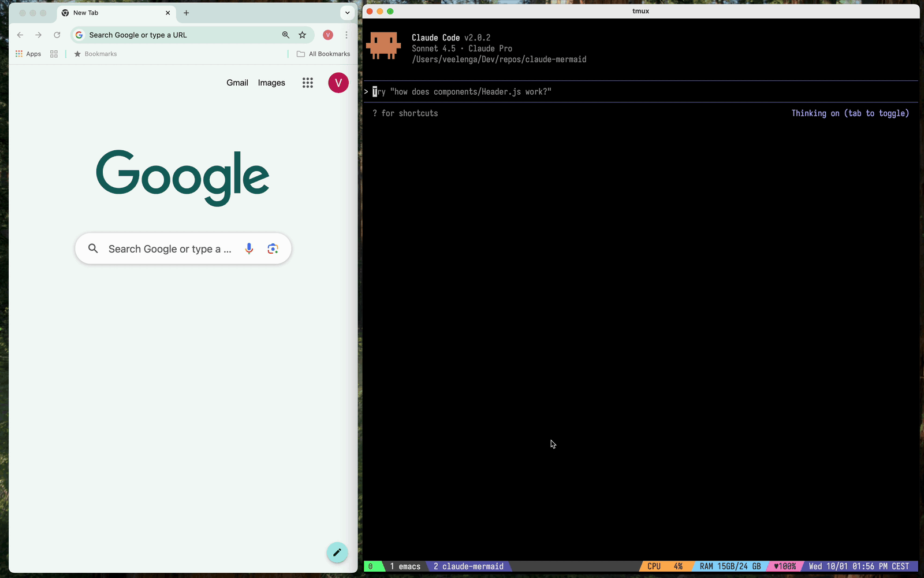The width and height of the screenshot is (924, 578).
Task: Click the Gemini pencil compose icon
Action: point(337,553)
